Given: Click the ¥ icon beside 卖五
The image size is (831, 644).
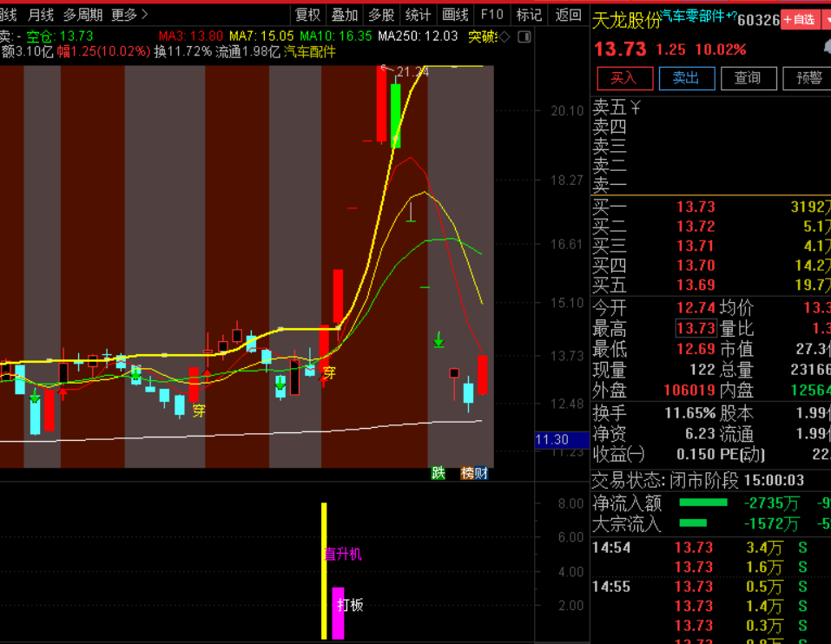Looking at the screenshot, I should [636, 107].
